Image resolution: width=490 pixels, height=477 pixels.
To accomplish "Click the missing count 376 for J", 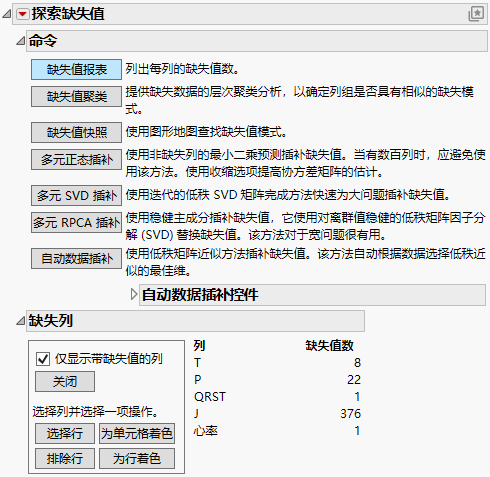I will pos(350,414).
